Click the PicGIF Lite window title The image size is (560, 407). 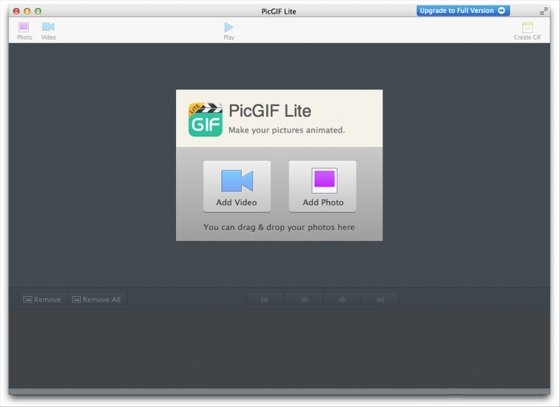[279, 11]
